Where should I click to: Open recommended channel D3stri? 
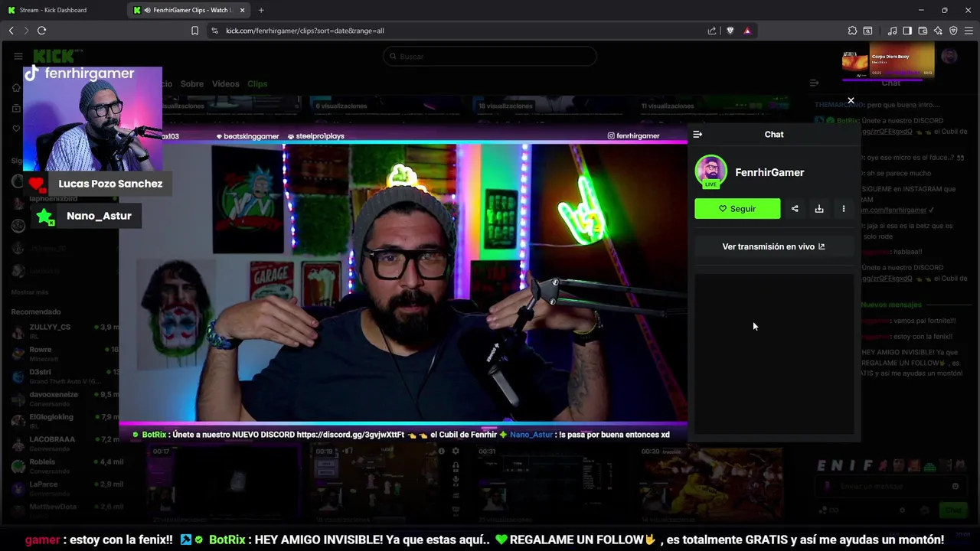pyautogui.click(x=65, y=376)
